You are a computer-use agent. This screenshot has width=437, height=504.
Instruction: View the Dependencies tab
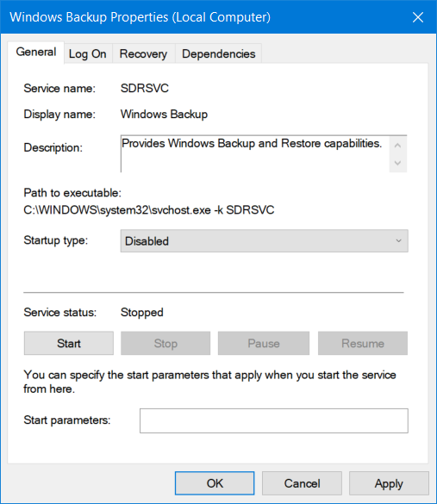tap(219, 53)
